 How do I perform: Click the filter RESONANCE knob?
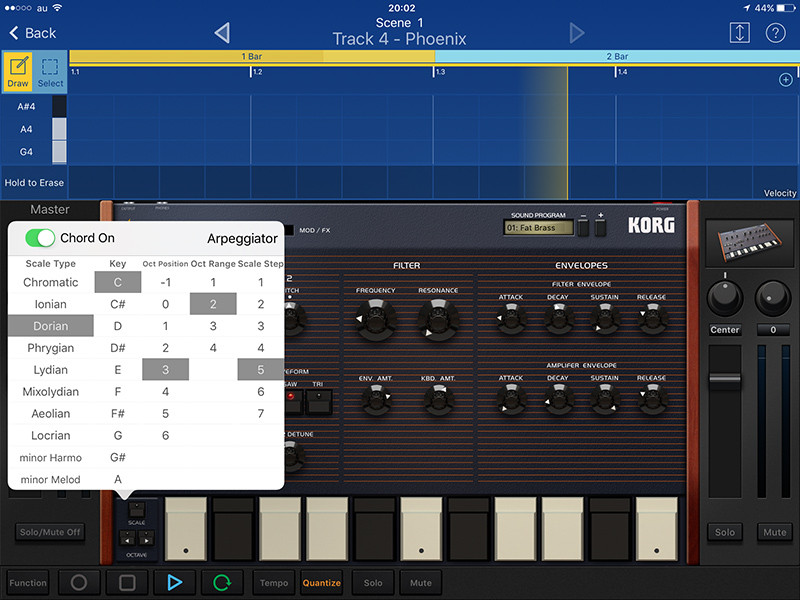click(x=438, y=319)
